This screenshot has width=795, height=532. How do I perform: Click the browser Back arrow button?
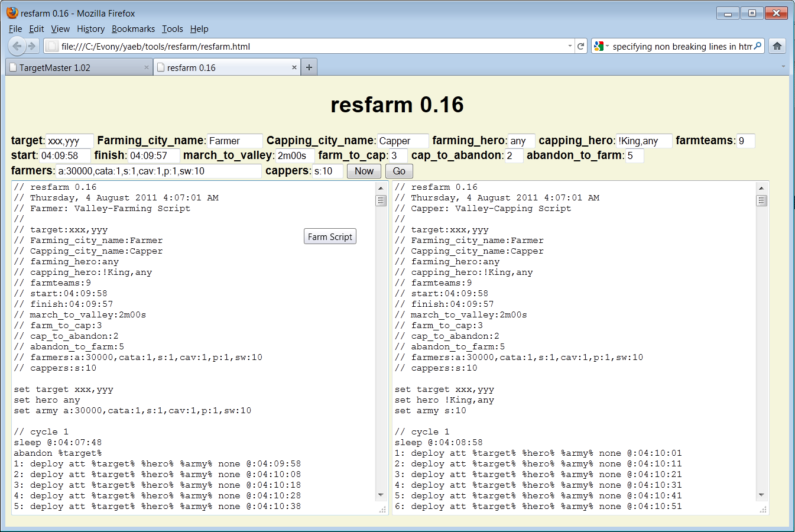pyautogui.click(x=17, y=46)
